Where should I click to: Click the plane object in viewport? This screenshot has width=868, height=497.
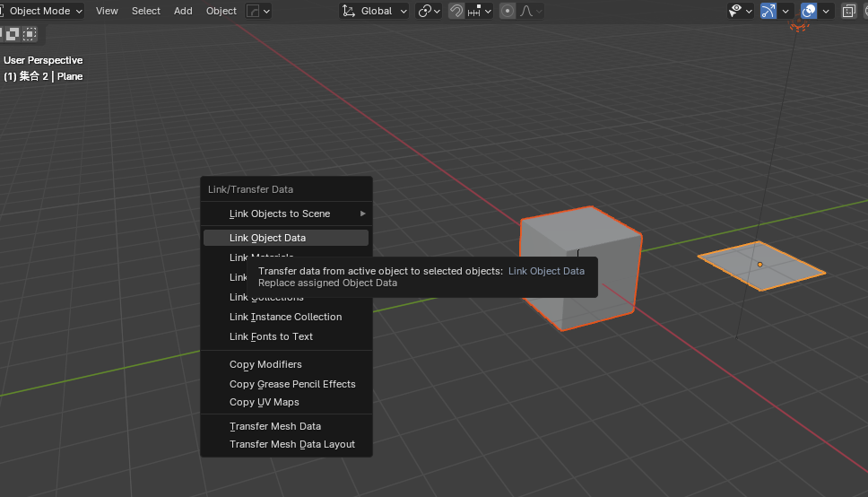(x=761, y=266)
